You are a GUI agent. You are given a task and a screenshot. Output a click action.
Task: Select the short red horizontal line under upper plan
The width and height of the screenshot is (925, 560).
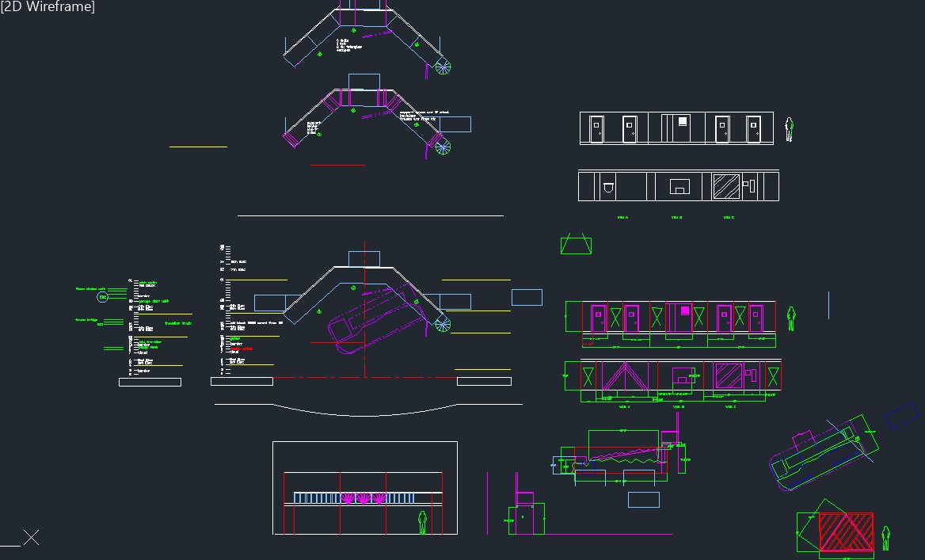[337, 165]
